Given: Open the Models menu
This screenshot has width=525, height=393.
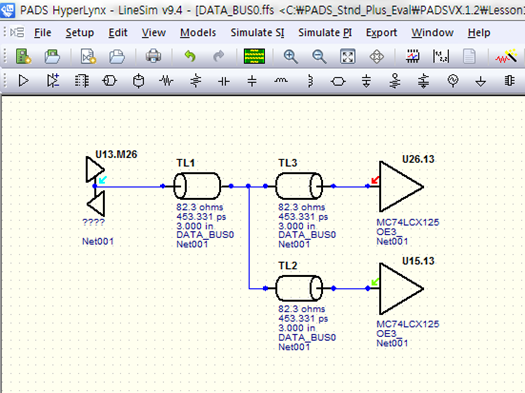Looking at the screenshot, I should pyautogui.click(x=198, y=32).
